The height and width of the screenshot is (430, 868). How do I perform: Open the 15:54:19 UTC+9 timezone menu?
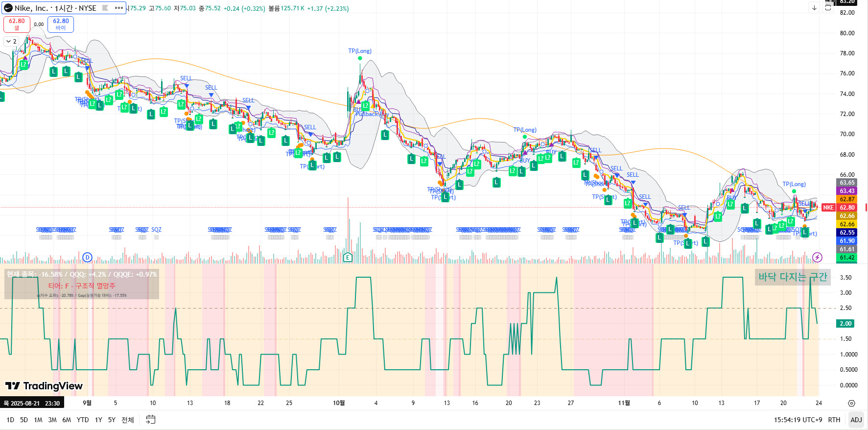(798, 420)
